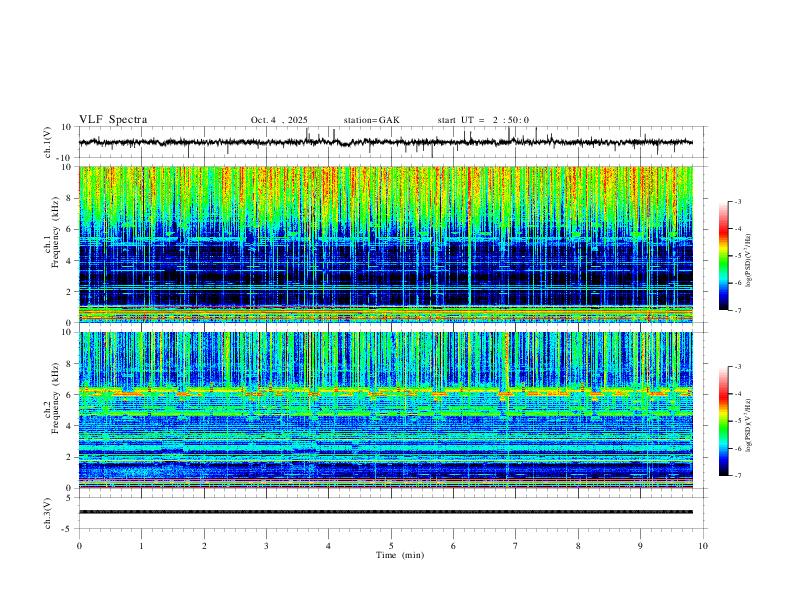
Task: Click time axis tick label '6'
Action: tap(453, 546)
